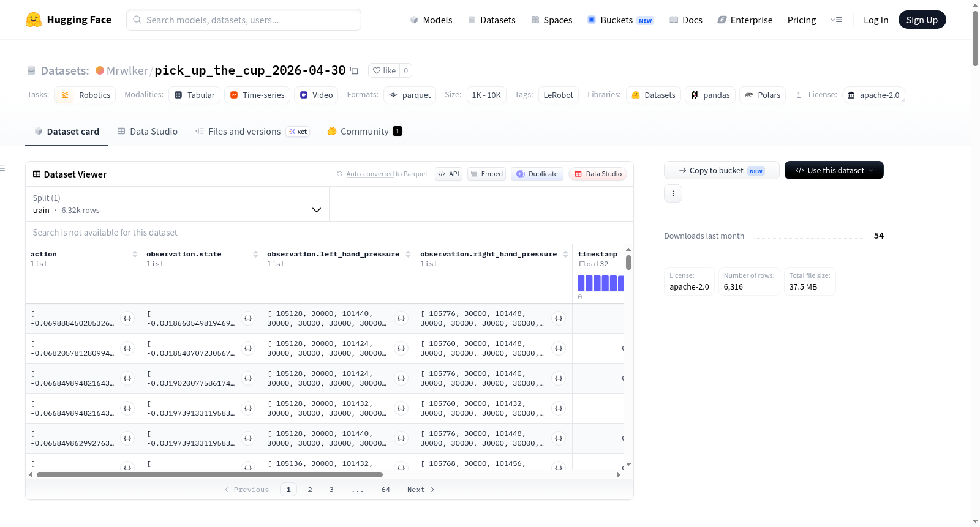980x527 pixels.
Task: Sort by the action column
Action: [x=135, y=254]
